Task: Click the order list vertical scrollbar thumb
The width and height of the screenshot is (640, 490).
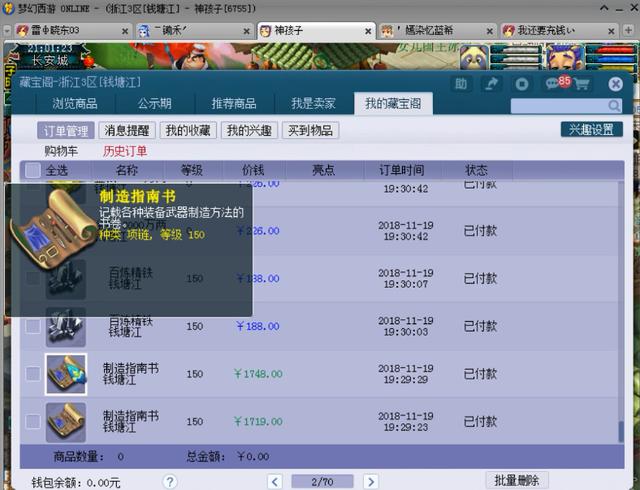Action: click(621, 432)
